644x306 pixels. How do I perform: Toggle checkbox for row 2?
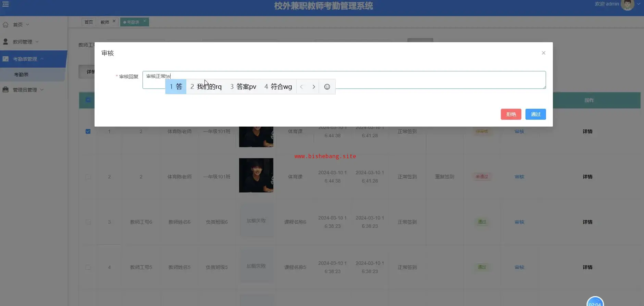click(88, 177)
